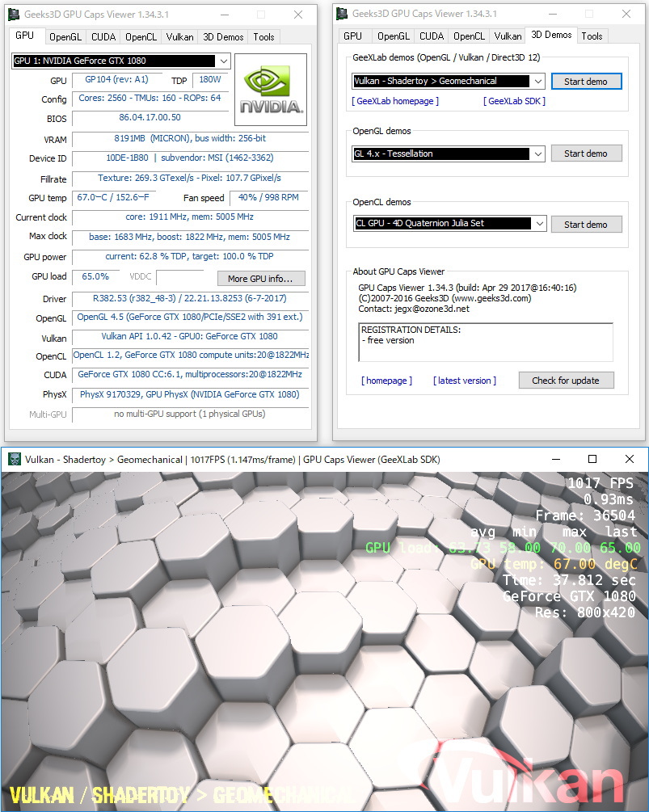Open OpenGL tab in right window
Viewport: 649px width, 812px height.
(393, 36)
